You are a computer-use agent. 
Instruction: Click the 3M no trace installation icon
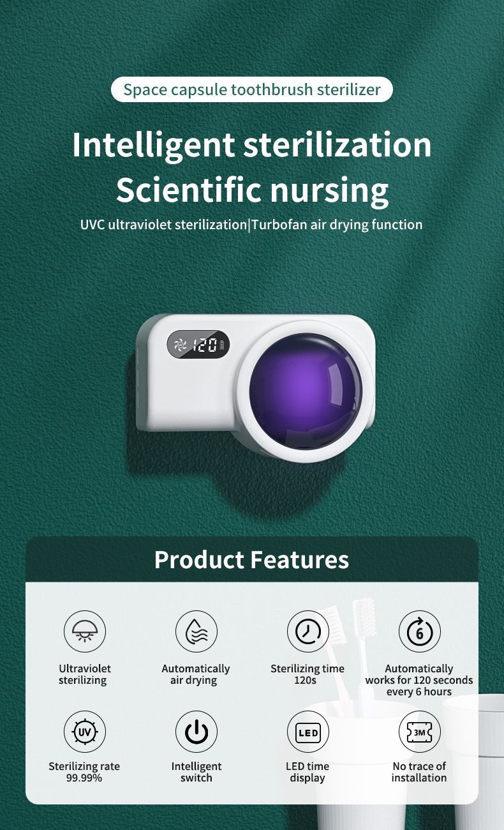tap(420, 732)
